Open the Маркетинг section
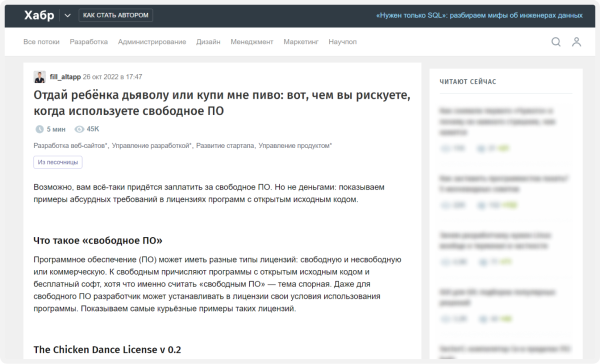The height and width of the screenshot is (364, 600). [x=301, y=42]
